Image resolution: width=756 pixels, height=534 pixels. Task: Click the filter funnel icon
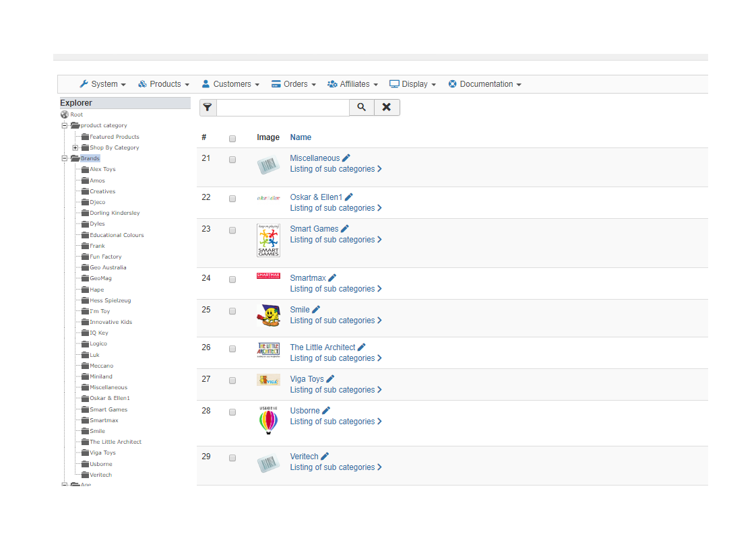[x=208, y=108]
